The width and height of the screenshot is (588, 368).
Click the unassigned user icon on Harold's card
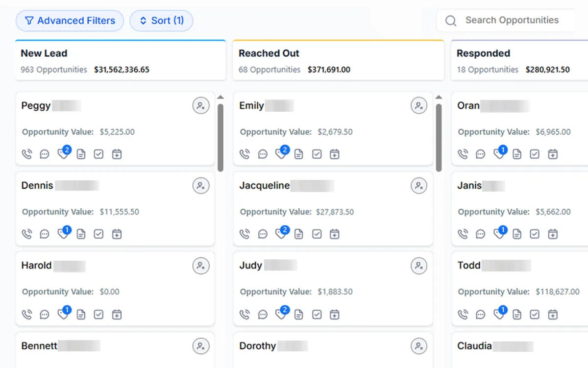click(x=200, y=266)
